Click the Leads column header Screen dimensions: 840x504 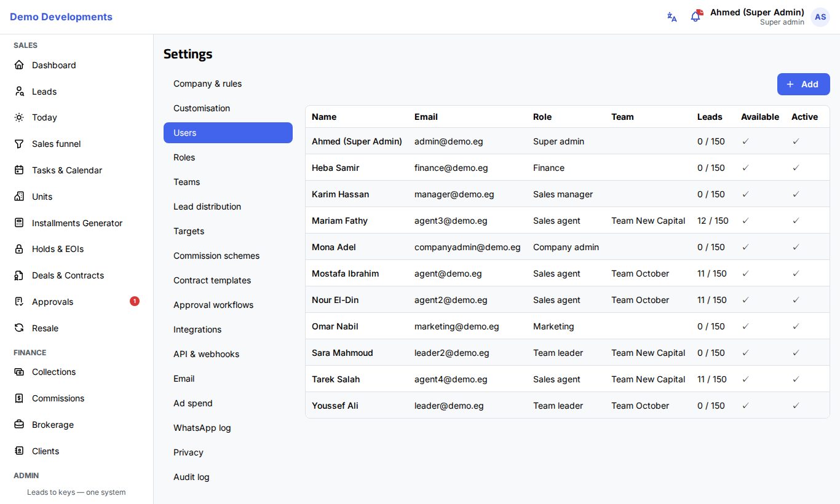click(710, 117)
